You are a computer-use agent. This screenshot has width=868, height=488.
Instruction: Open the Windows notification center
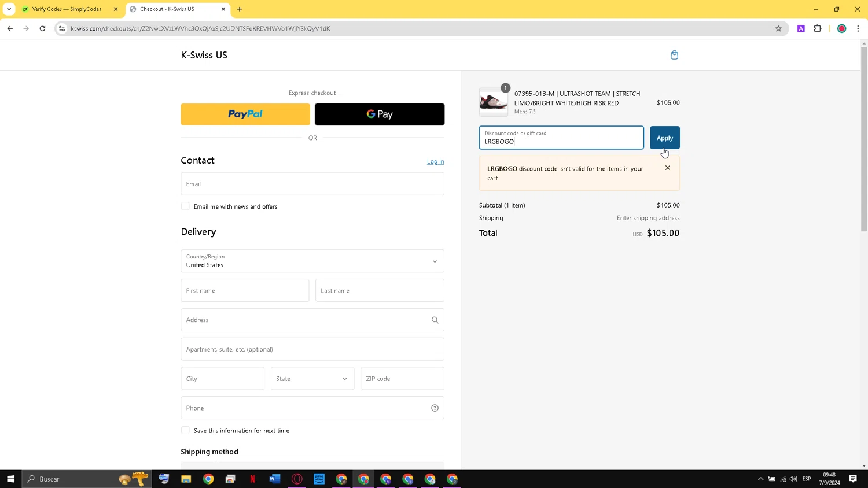pyautogui.click(x=853, y=479)
